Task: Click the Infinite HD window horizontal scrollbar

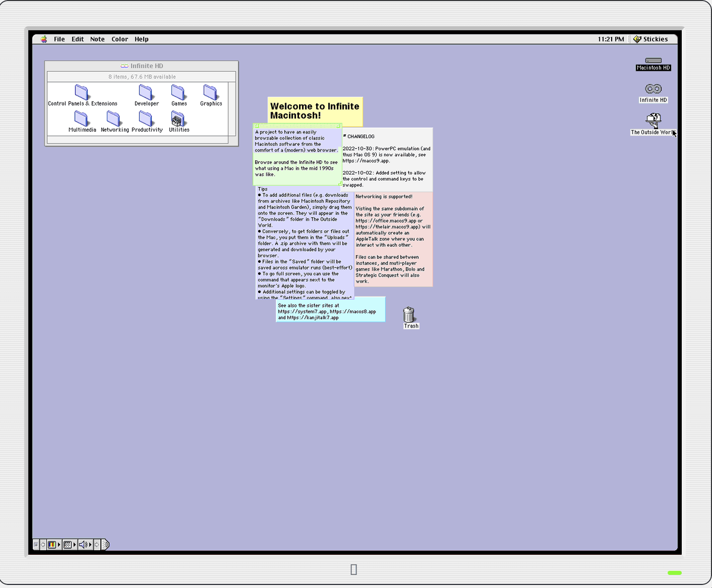Action: 138,140
